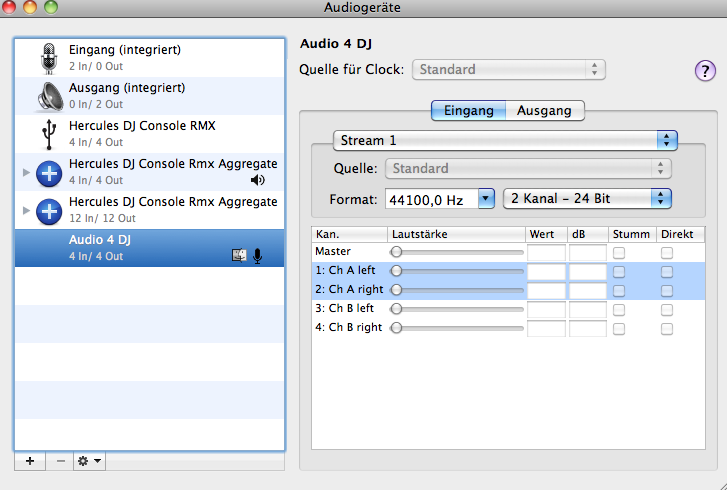Add a new device with the plus button
Viewport: 727px width, 490px height.
click(x=30, y=461)
